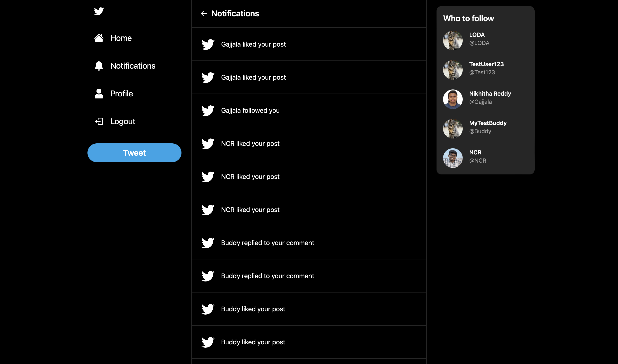Click NCR's avatar in Who to follow
Viewport: 618px width, 364px height.
[453, 158]
